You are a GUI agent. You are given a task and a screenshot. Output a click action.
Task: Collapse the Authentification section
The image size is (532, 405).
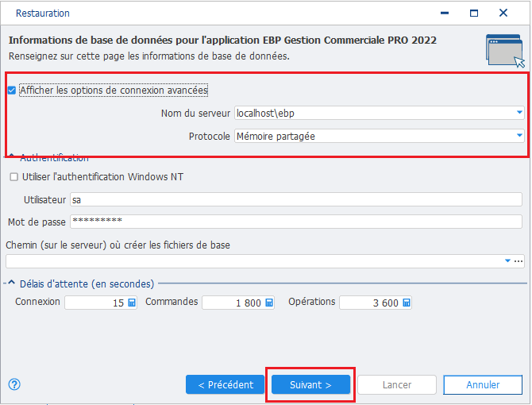12,156
